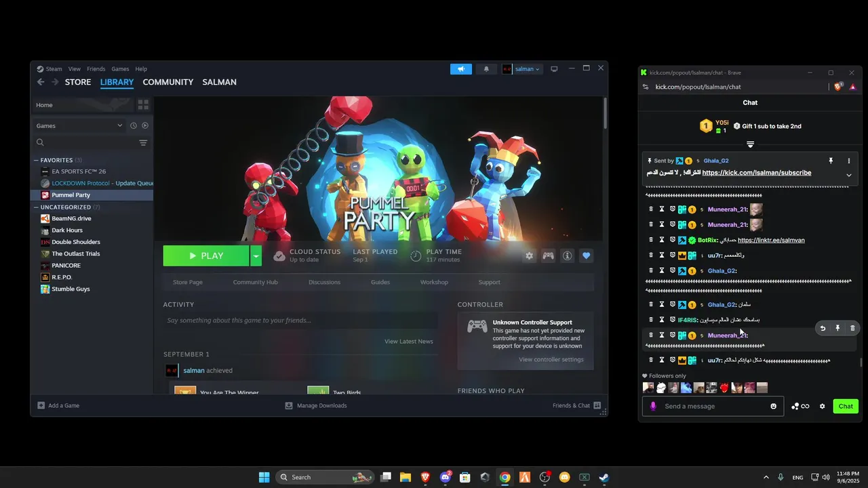Screen dimensions: 868x488
Task: Show Pummel Party game info icon
Action: [x=568, y=256]
